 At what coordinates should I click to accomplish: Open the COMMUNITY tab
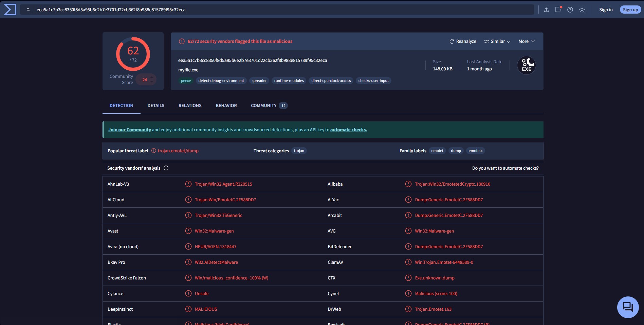pyautogui.click(x=269, y=106)
